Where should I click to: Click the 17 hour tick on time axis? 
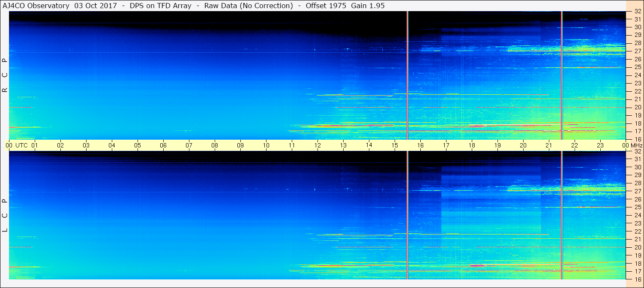pyautogui.click(x=446, y=145)
